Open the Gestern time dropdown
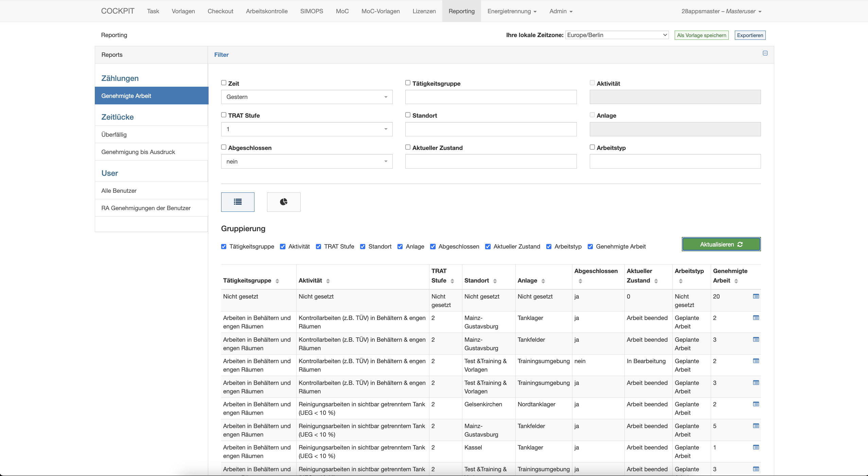Screen dimensions: 868x476 [306, 97]
